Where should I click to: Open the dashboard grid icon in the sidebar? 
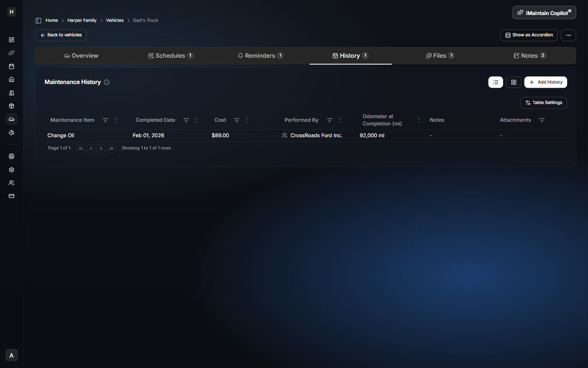click(11, 40)
